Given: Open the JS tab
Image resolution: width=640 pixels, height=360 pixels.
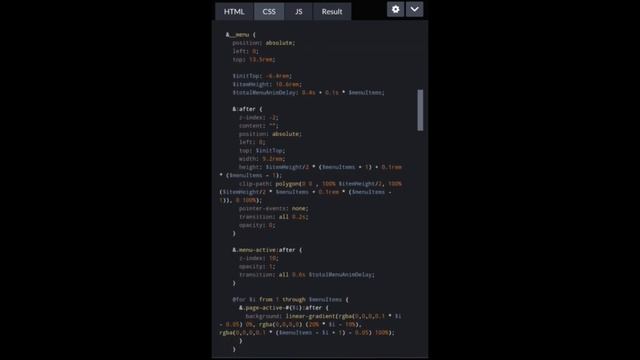Looking at the screenshot, I should point(299,11).
